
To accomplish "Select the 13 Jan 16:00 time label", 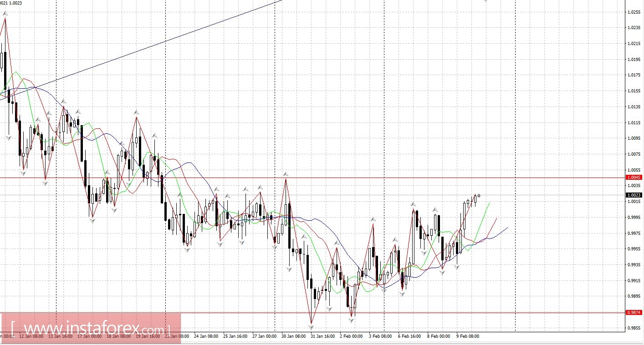I will point(61,336).
